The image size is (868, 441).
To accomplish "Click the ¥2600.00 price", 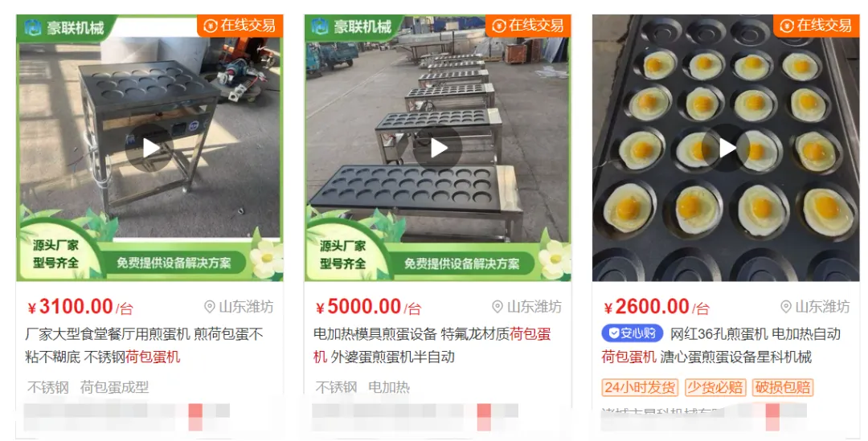I will (645, 307).
